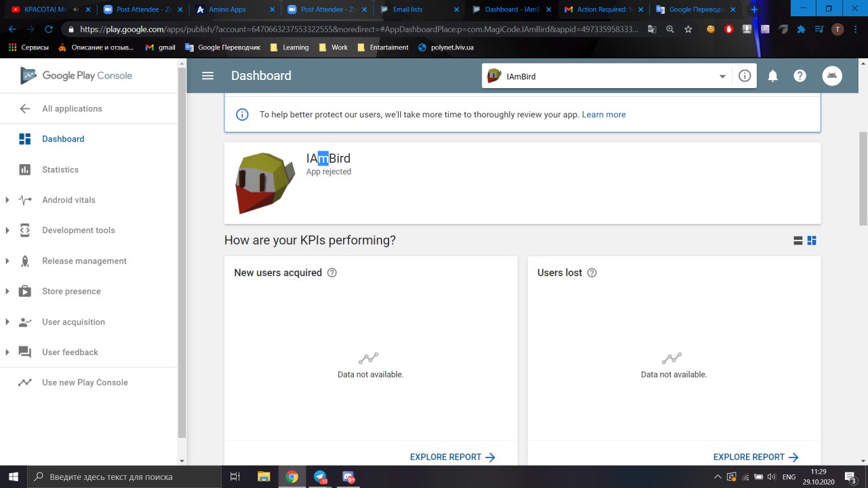
Task: Click the page vertical scrollbar
Action: coord(863,178)
